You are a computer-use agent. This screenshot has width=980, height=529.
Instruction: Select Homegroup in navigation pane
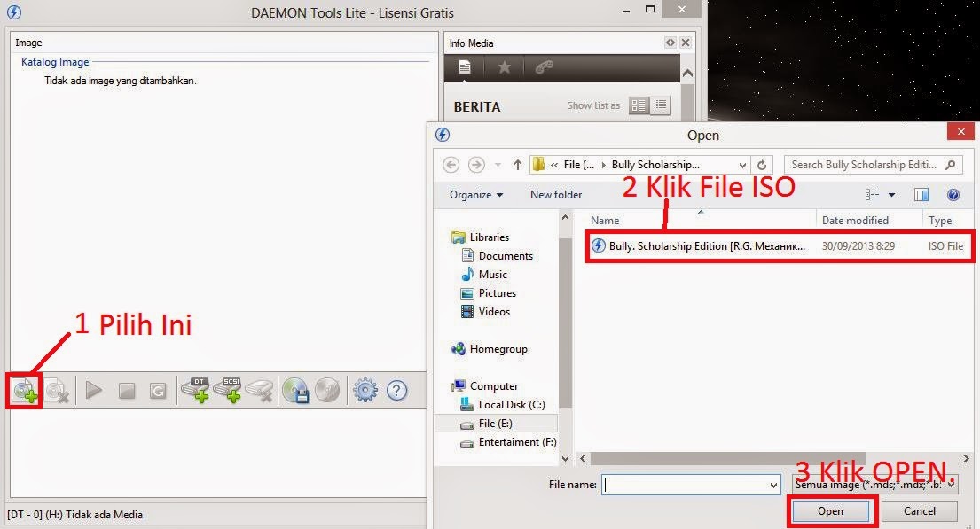[498, 349]
